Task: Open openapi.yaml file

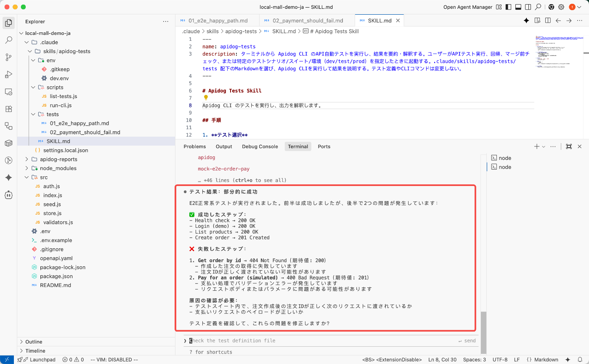Action: click(x=56, y=258)
